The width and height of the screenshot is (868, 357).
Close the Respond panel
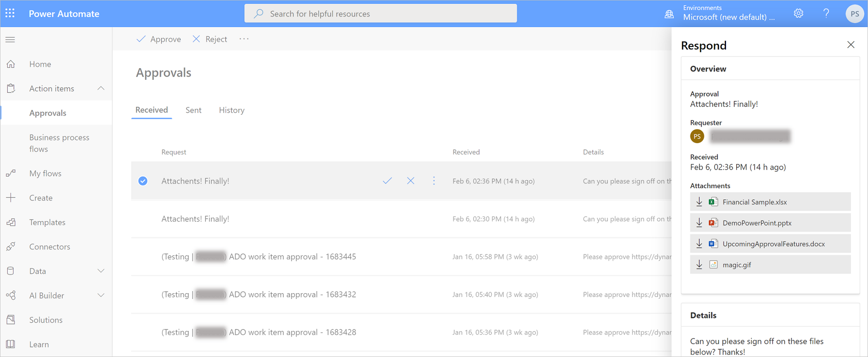coord(851,45)
